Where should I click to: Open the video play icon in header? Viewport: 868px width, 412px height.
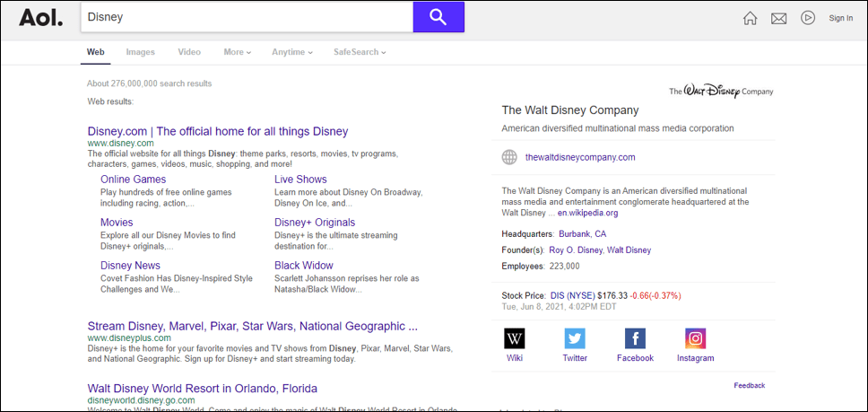tap(808, 18)
